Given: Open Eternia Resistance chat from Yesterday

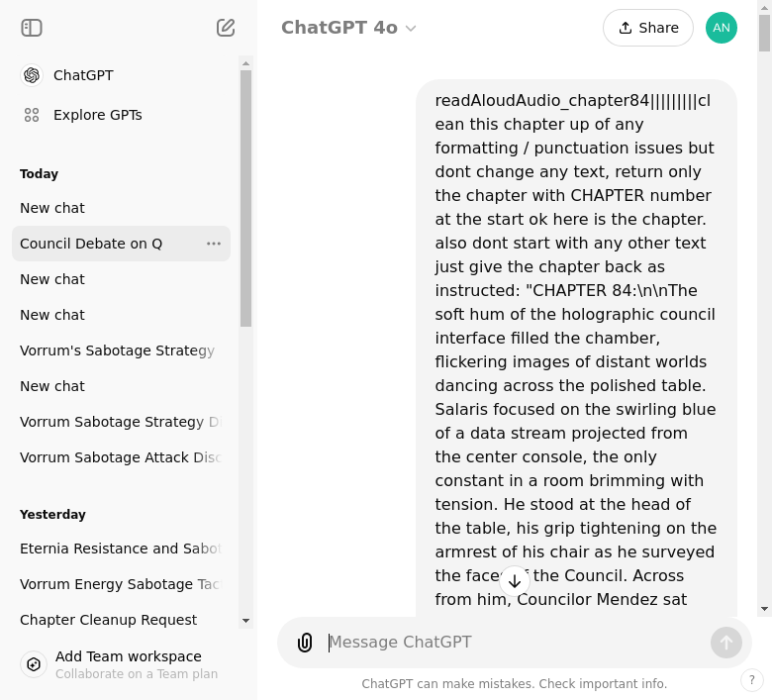Looking at the screenshot, I should coord(119,549).
